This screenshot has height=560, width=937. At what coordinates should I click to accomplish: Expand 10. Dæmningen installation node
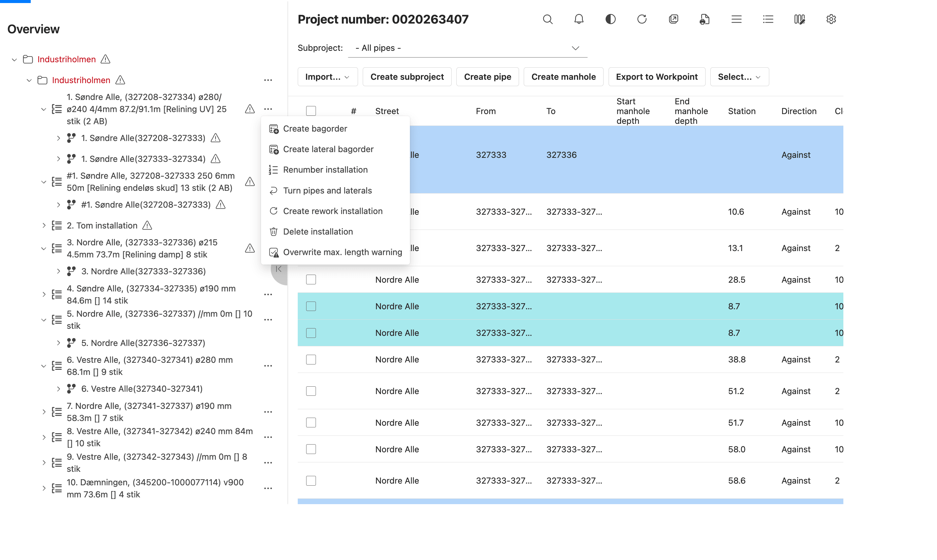[x=43, y=488]
